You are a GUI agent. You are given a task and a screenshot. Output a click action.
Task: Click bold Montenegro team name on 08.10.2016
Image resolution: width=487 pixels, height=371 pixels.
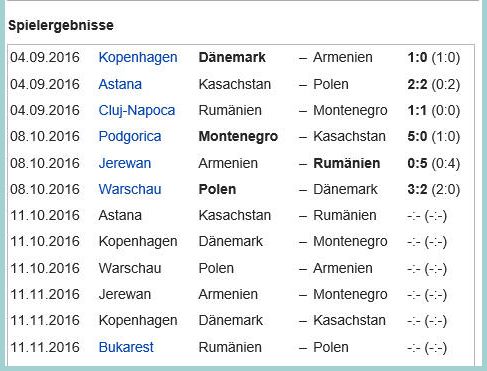coord(238,137)
